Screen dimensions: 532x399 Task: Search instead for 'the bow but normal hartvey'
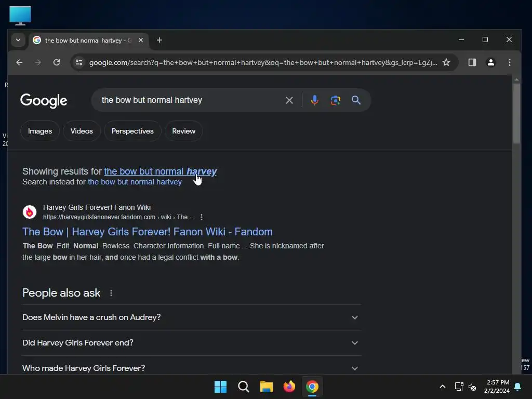(x=135, y=182)
